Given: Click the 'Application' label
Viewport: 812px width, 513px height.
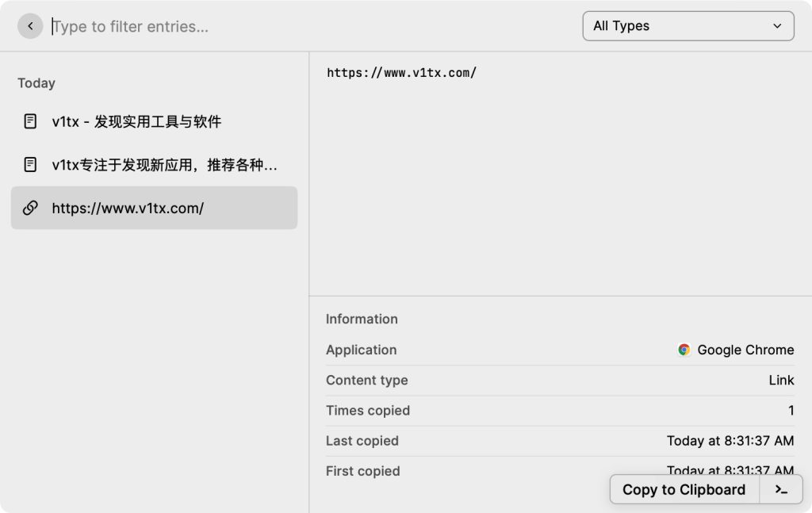Looking at the screenshot, I should click(361, 350).
